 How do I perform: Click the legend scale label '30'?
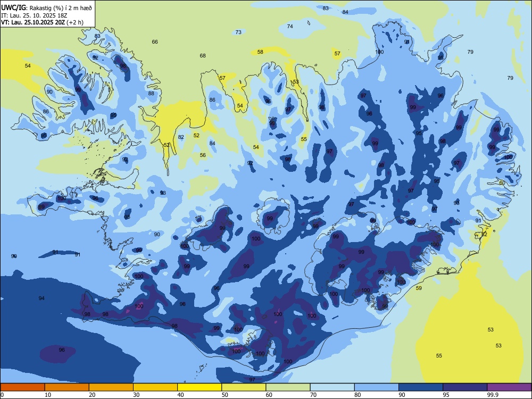tap(136, 395)
